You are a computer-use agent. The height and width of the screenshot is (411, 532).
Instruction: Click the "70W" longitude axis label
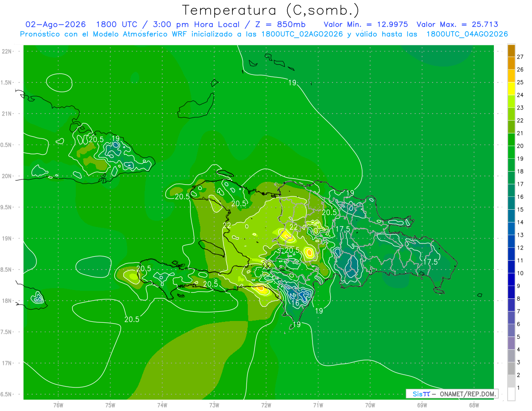point(370,405)
